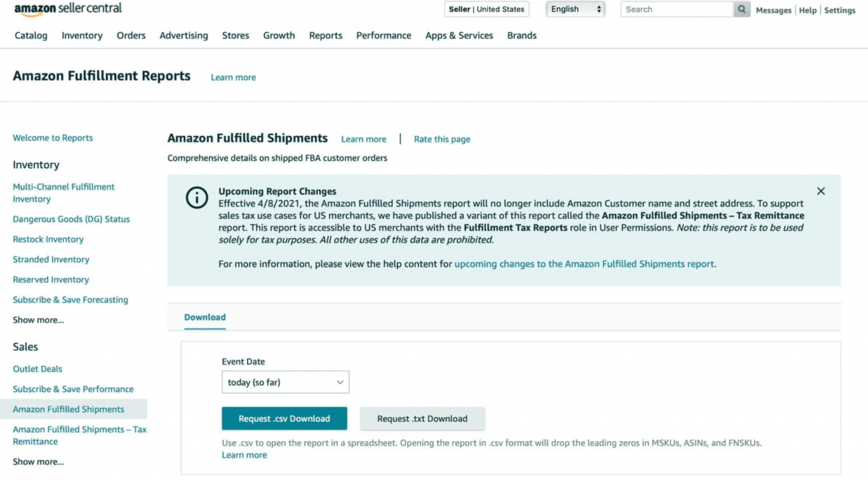Click the search magnifying glass icon
868x480 pixels.
click(x=741, y=9)
